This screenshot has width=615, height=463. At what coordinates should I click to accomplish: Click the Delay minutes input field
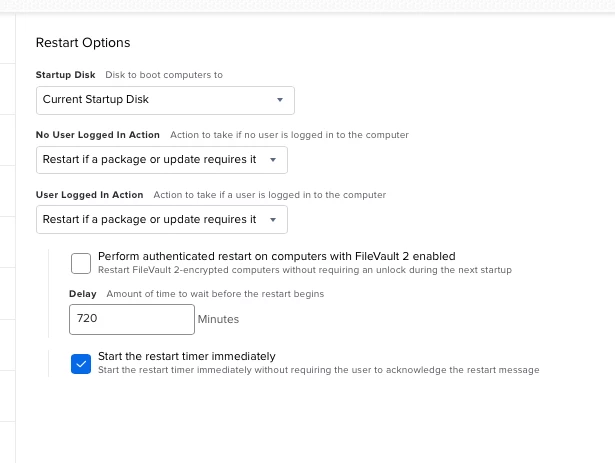click(132, 319)
